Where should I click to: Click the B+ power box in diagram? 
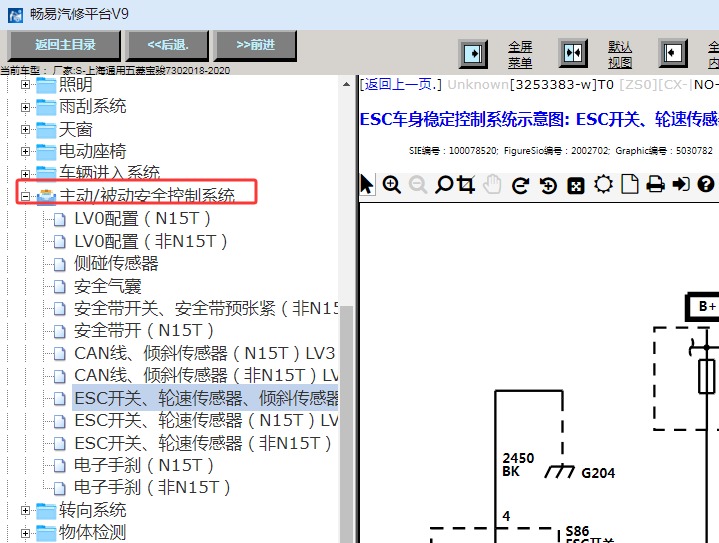point(704,306)
